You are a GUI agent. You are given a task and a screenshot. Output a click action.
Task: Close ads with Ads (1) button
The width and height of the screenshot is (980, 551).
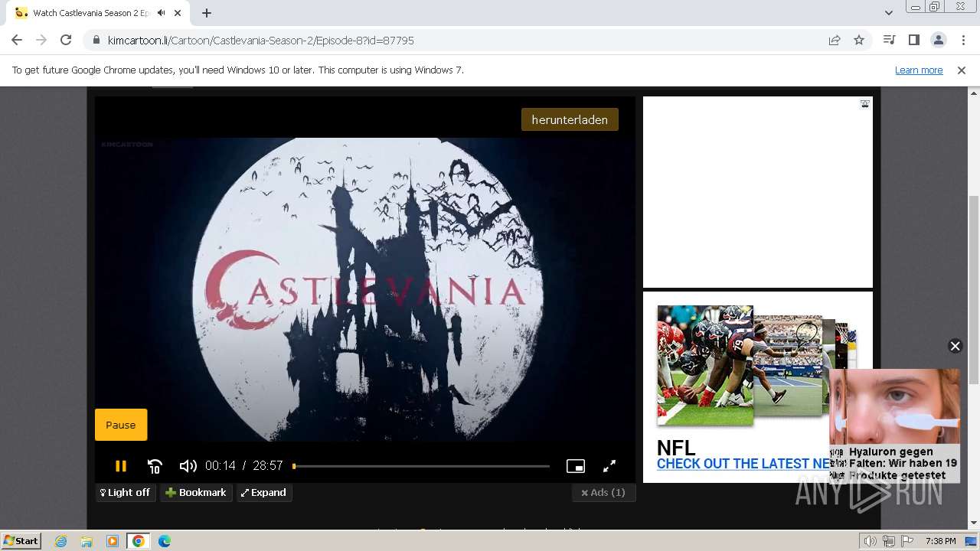(x=603, y=493)
